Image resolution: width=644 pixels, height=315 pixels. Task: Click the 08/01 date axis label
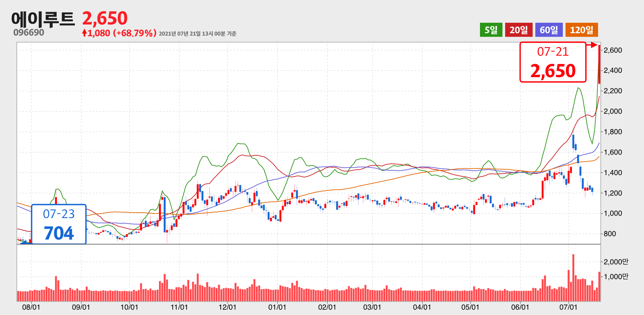point(31,307)
